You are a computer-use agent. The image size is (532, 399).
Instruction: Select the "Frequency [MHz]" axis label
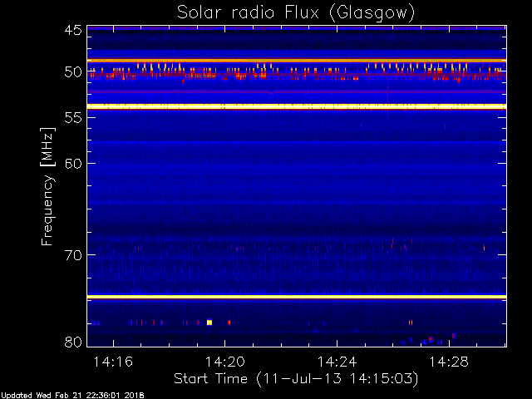[x=47, y=186]
